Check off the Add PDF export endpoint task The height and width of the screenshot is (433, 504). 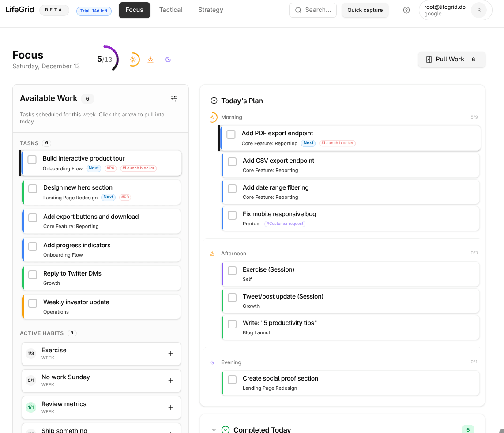231,134
